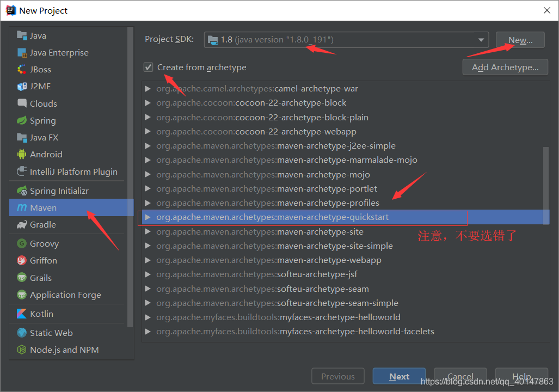Select Android project type label
The image size is (559, 392).
point(46,155)
